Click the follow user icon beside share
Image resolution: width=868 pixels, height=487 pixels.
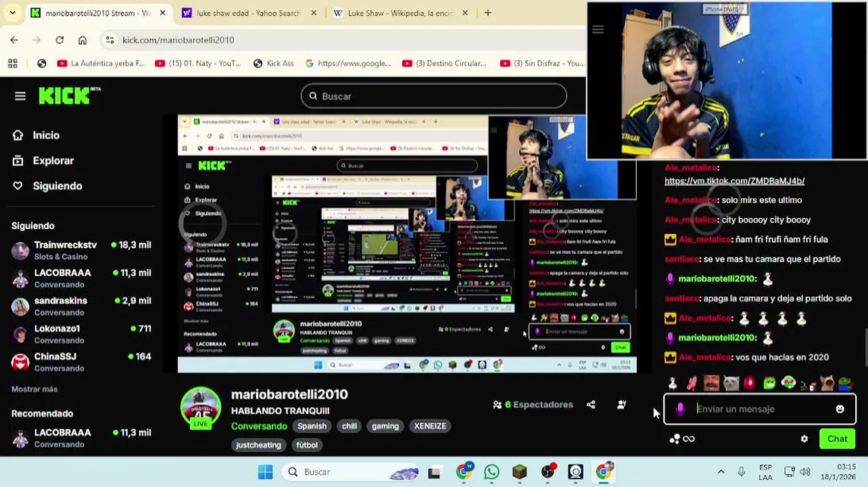coord(621,404)
